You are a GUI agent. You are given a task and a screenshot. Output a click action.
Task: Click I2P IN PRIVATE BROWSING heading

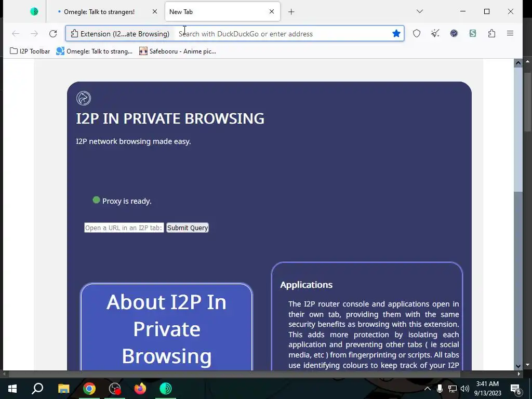(x=170, y=118)
